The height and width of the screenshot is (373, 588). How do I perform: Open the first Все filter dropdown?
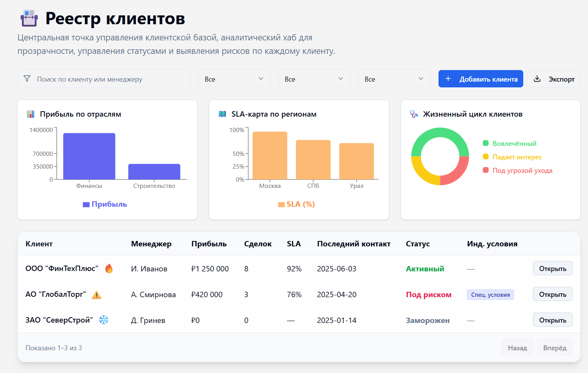pyautogui.click(x=235, y=79)
